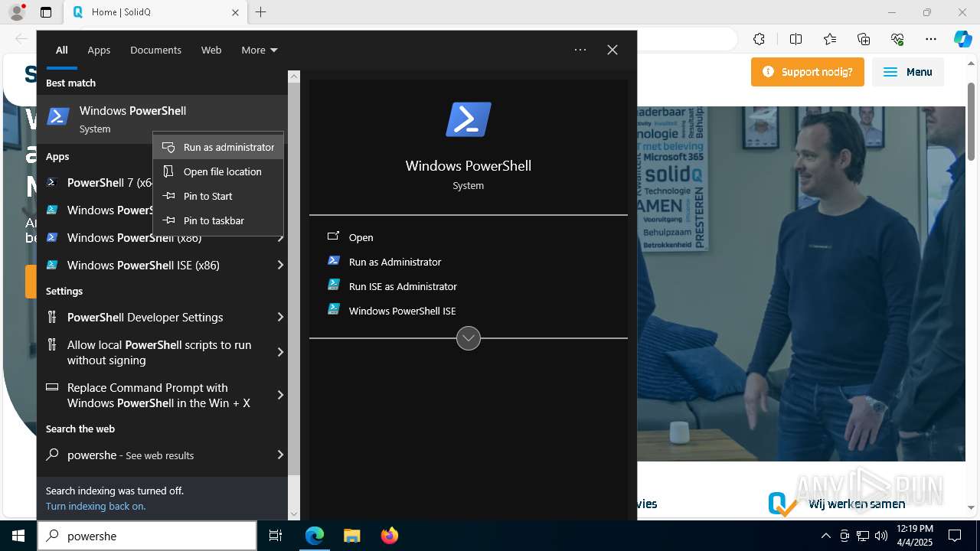
Task: Switch to the Documents search tab
Action: 155,50
